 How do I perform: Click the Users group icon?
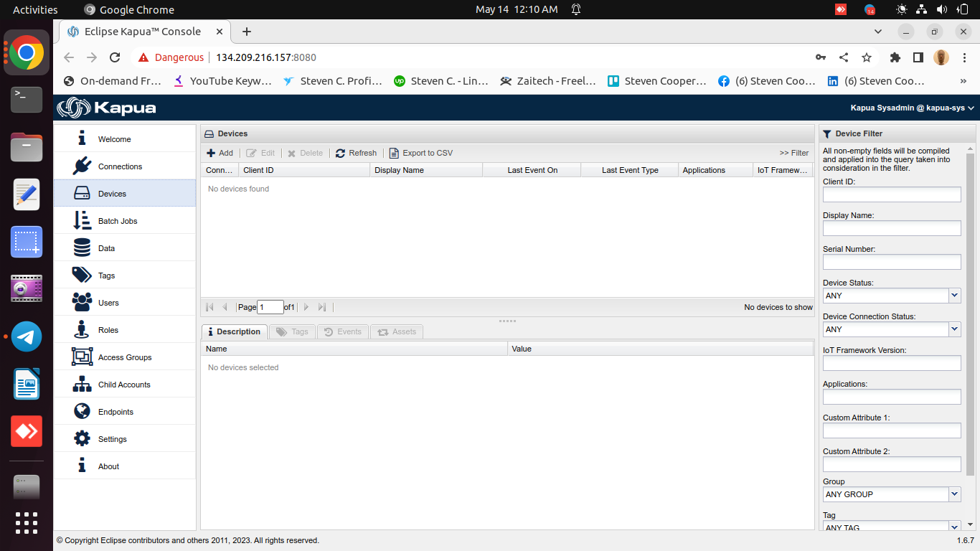(x=83, y=302)
